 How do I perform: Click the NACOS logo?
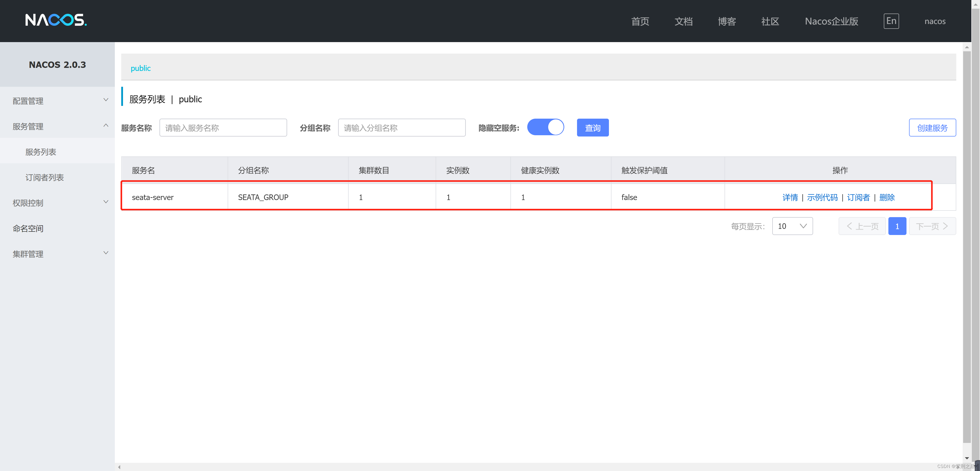click(x=56, y=20)
